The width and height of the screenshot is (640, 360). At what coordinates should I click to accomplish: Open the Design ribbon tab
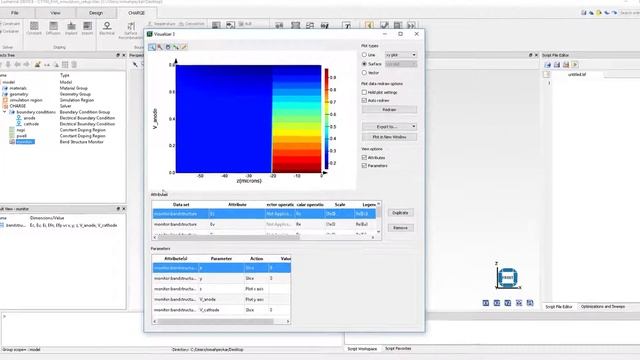pyautogui.click(x=96, y=13)
